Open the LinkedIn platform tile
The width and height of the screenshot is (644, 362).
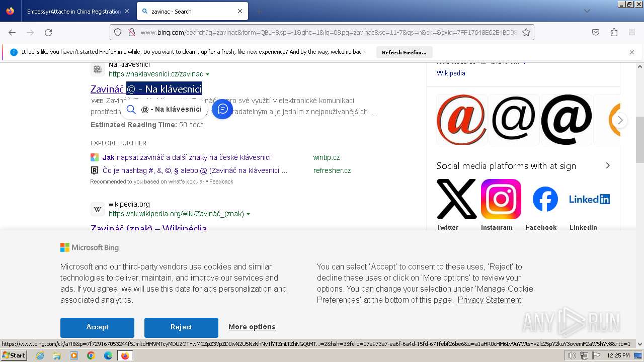coord(590,199)
